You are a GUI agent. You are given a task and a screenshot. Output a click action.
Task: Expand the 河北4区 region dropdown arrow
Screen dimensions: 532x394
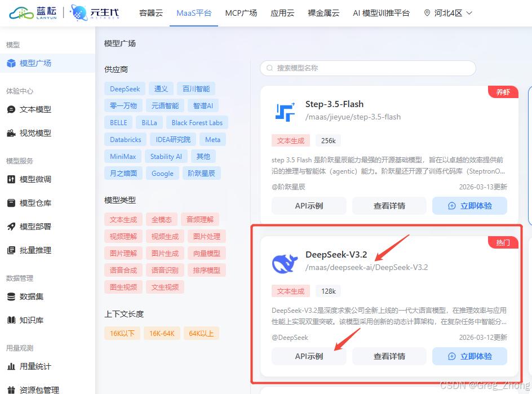tap(469, 13)
